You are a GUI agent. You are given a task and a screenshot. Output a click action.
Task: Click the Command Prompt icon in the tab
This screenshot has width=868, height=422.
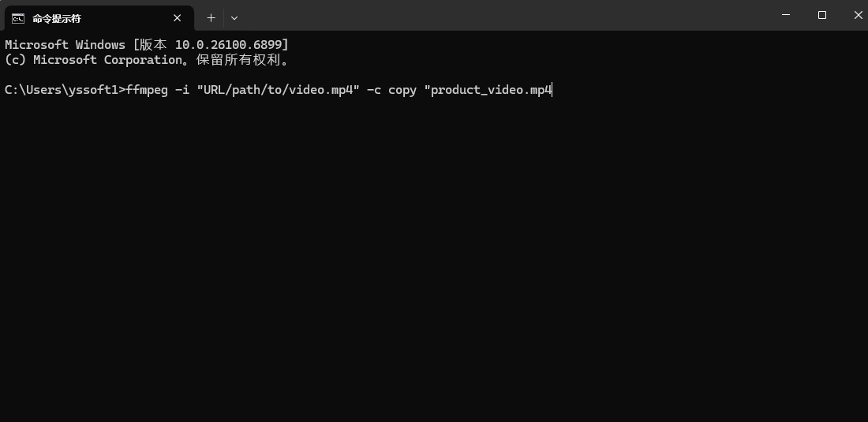tap(17, 17)
